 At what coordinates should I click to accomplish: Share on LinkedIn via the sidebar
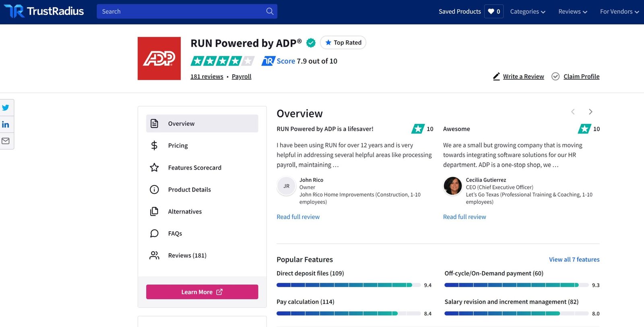click(x=6, y=124)
